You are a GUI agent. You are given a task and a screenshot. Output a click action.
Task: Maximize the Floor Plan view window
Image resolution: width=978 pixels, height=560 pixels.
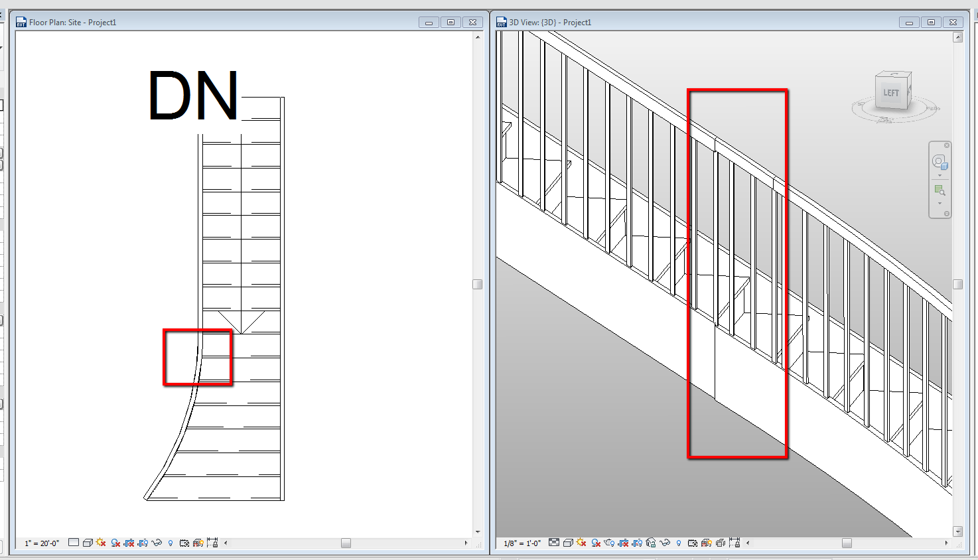451,23
